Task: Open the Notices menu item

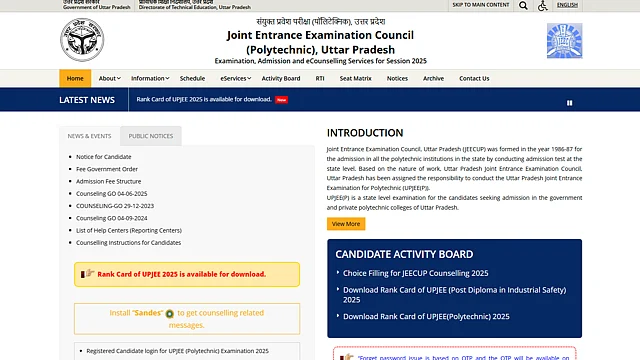Action: click(397, 78)
